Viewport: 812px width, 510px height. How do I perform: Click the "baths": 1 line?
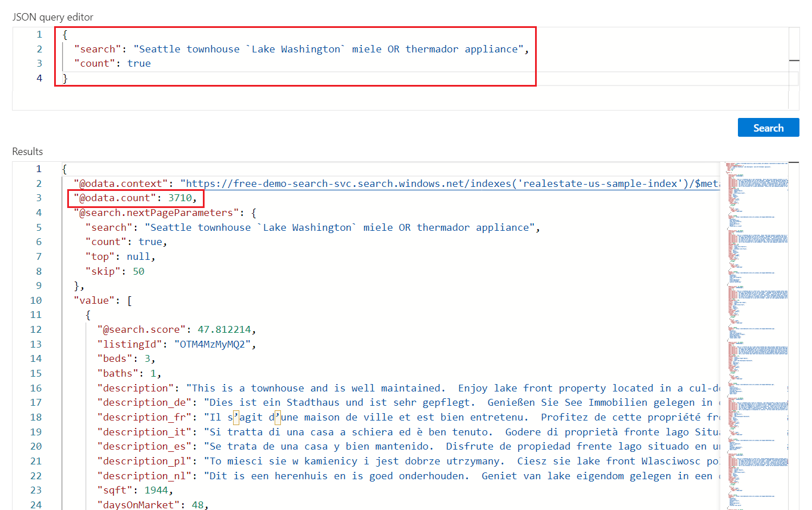click(129, 373)
